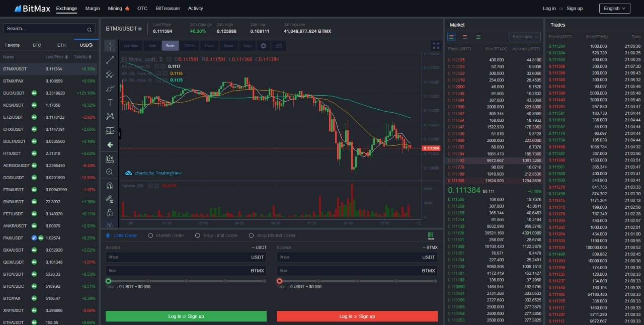644x325 pixels.
Task: Focus the buy-side Price input field
Action: [x=186, y=257]
